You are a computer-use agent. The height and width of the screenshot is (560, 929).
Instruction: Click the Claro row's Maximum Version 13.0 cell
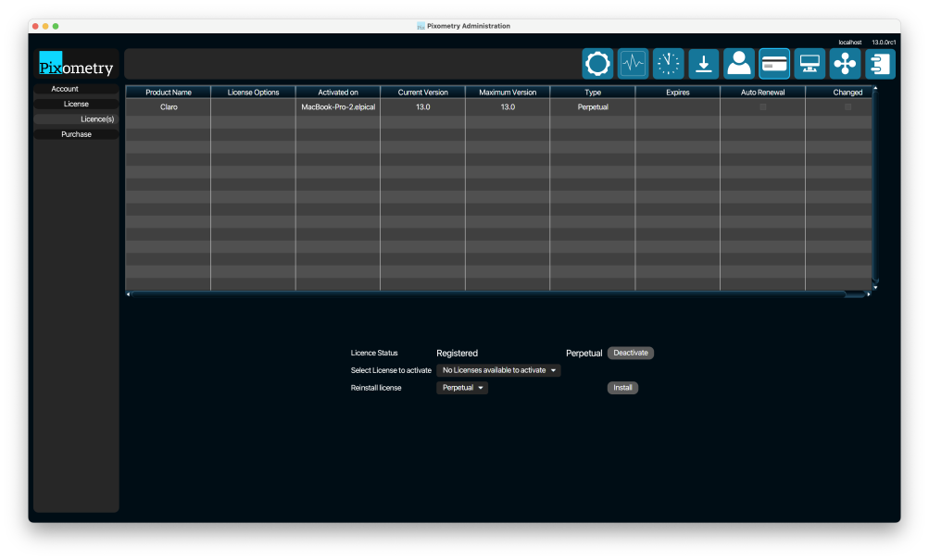[508, 107]
